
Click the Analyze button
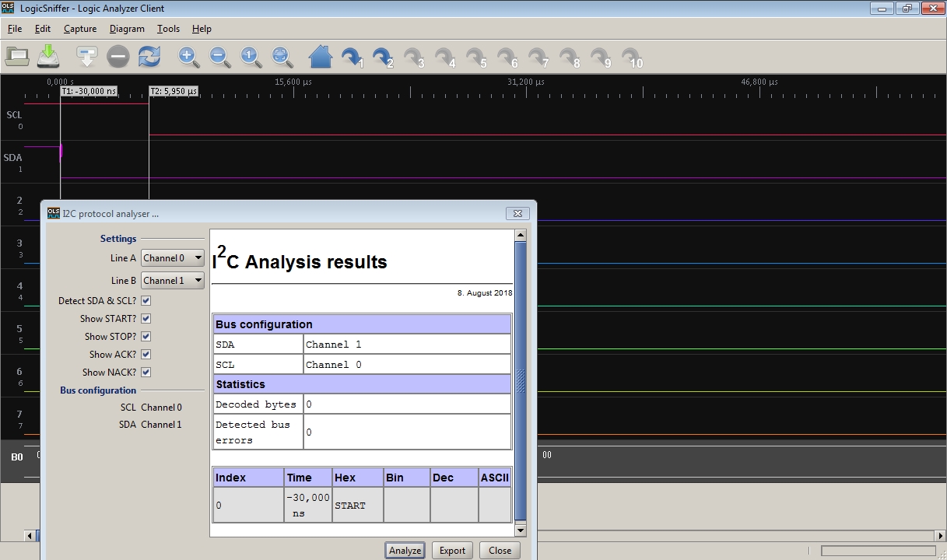405,550
